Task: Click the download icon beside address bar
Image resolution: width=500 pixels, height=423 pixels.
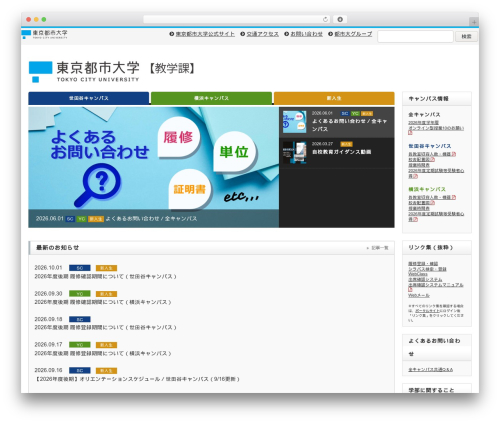Action: coord(340,20)
